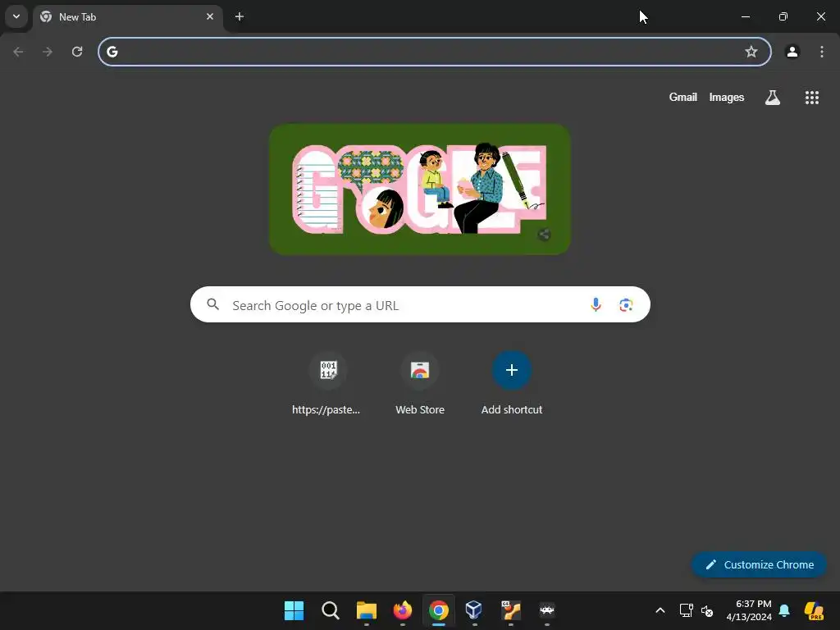
Task: Open Windows taskbar search
Action: (330, 610)
